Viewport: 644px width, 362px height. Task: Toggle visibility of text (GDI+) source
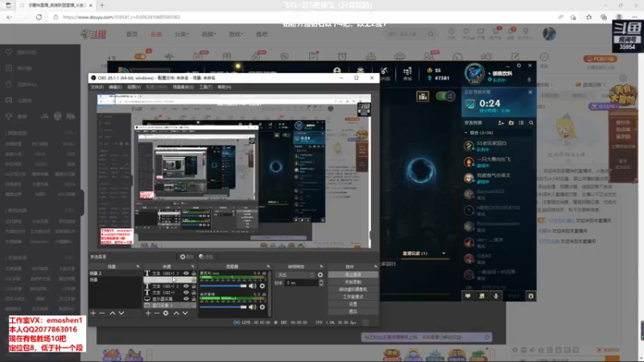186,293
